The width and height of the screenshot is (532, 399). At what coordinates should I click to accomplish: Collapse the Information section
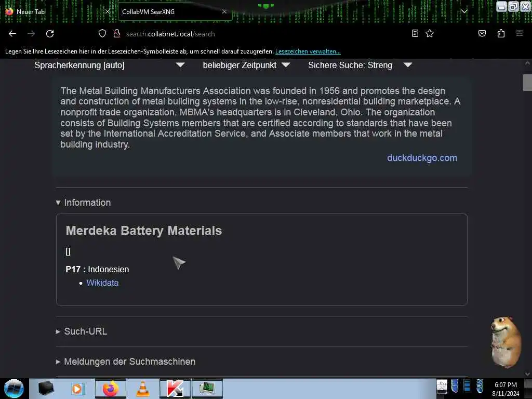pyautogui.click(x=84, y=203)
